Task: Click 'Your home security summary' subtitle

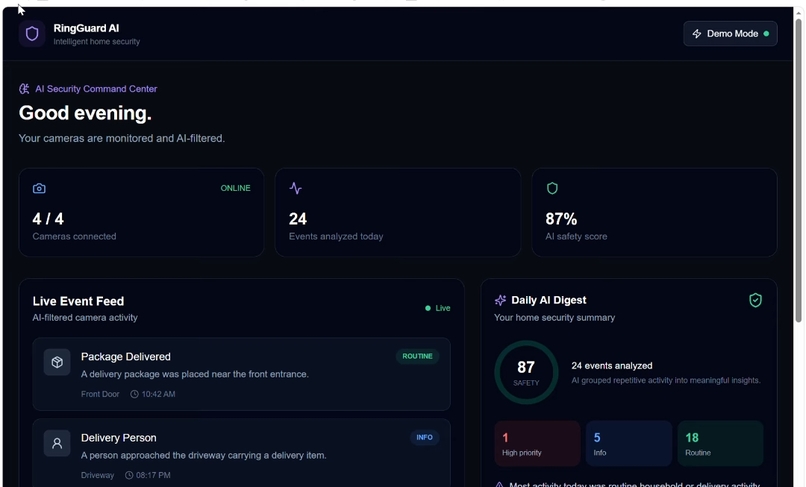Action: tap(555, 318)
